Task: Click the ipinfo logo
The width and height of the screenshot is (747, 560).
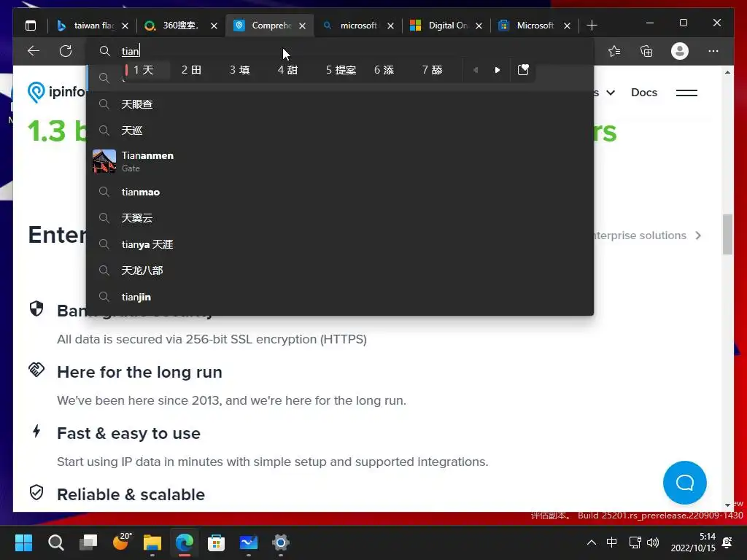Action: pyautogui.click(x=56, y=92)
